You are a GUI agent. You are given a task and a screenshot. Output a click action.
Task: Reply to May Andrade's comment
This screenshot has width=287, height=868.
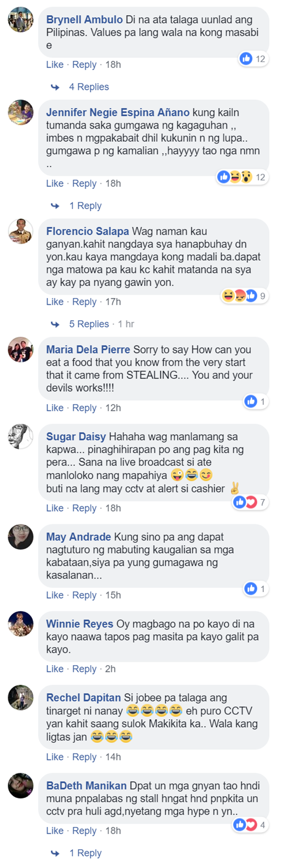tap(84, 595)
